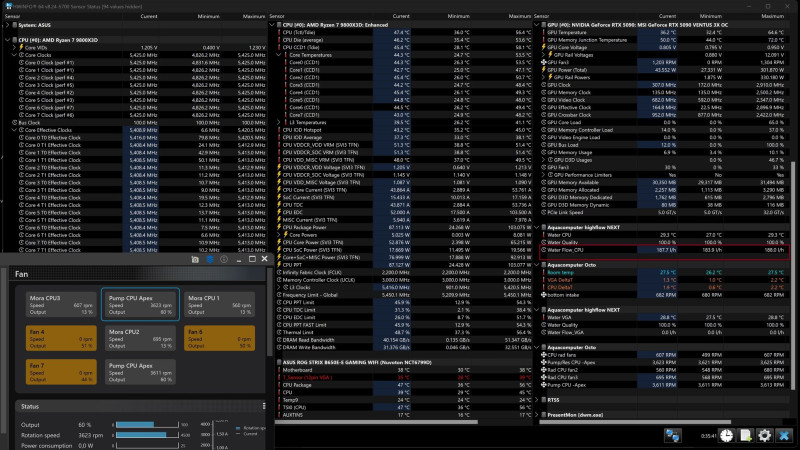Click the horizontal scrollbar under the middle sensor panel

point(376,422)
